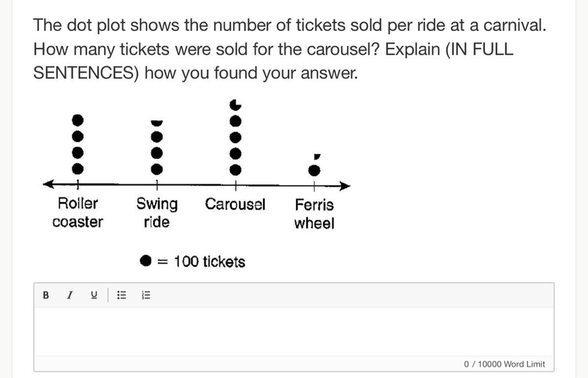The width and height of the screenshot is (588, 378).
Task: Click inside the answer text area
Action: (294, 331)
